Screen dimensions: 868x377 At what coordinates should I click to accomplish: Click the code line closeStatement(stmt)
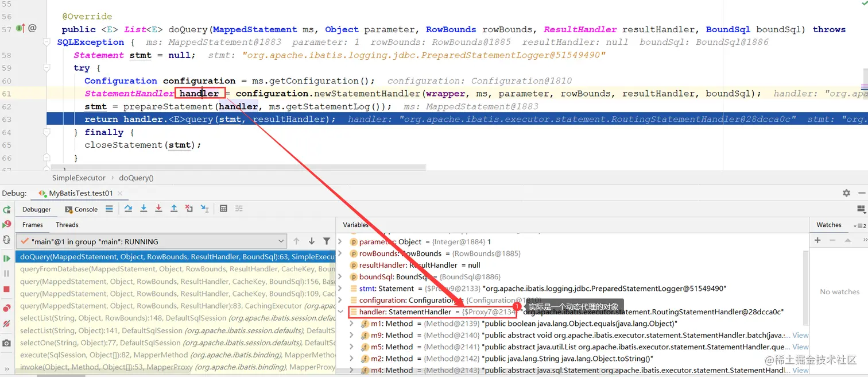pos(143,145)
